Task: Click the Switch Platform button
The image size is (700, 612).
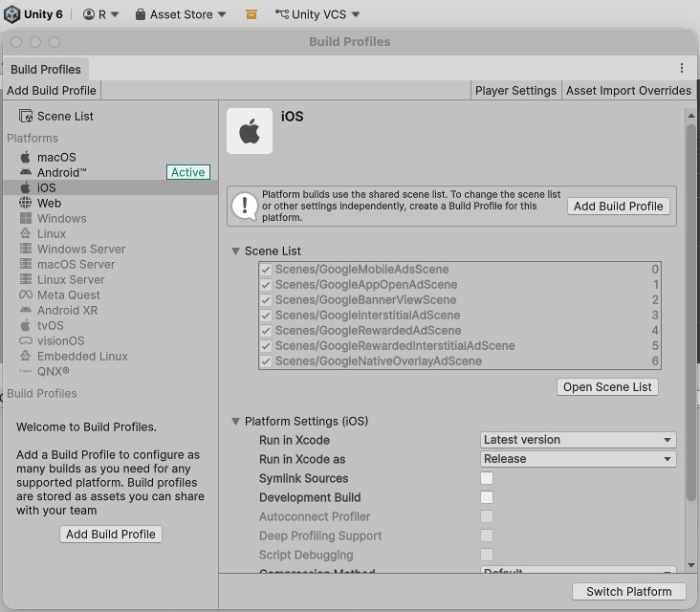Action: [x=628, y=592]
